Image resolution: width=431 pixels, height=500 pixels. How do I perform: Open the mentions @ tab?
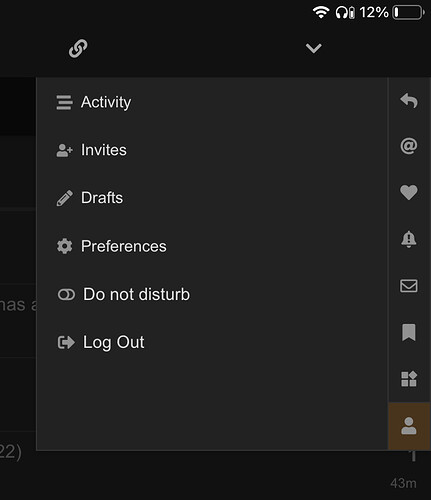(x=409, y=146)
